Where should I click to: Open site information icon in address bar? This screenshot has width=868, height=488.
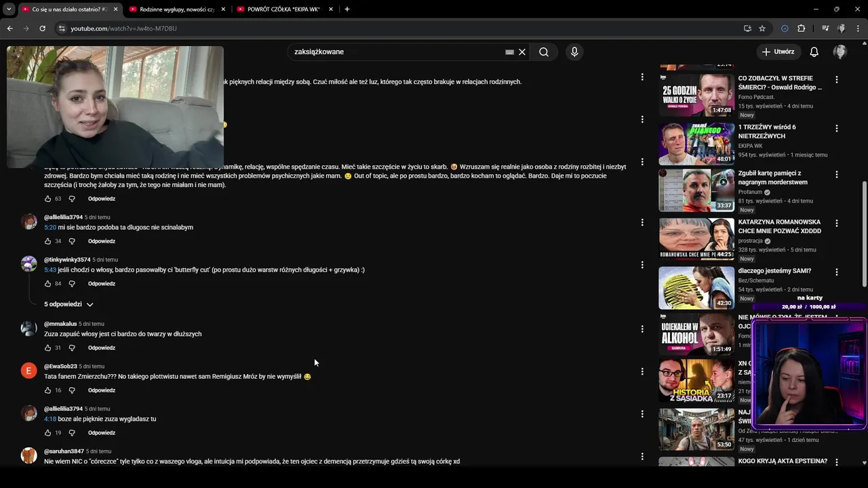point(61,28)
